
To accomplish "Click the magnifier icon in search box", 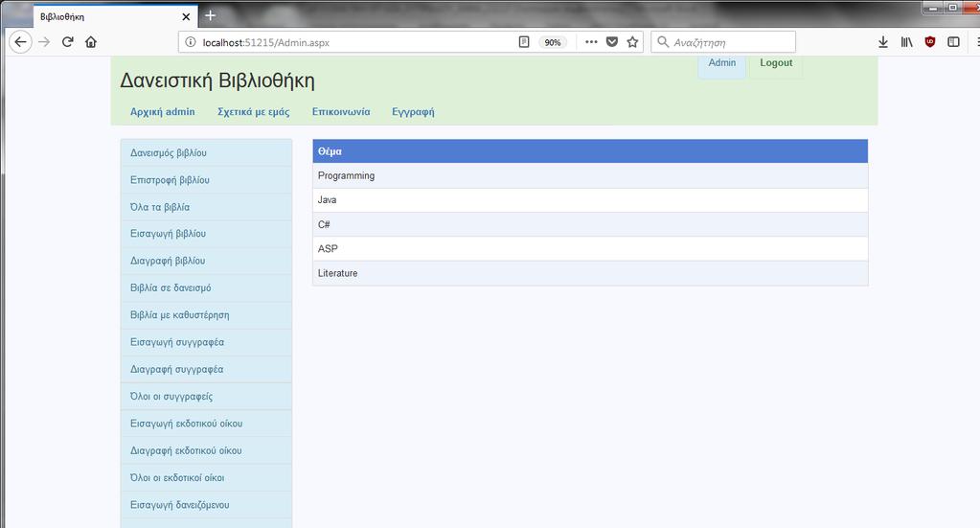I will pos(663,42).
